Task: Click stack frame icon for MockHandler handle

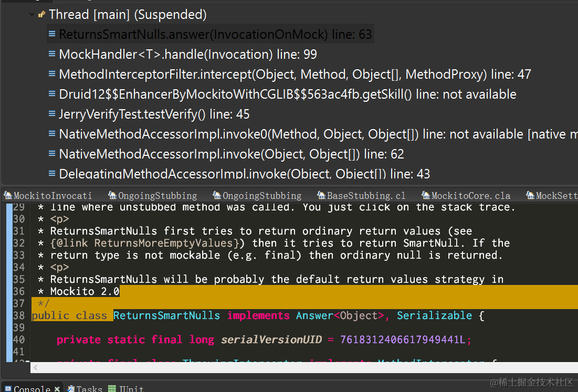Action: click(52, 54)
